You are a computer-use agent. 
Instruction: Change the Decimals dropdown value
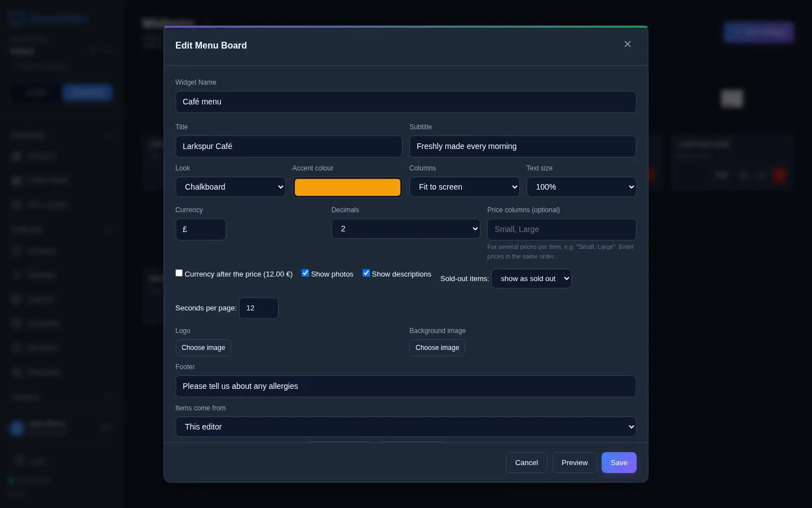point(406,229)
